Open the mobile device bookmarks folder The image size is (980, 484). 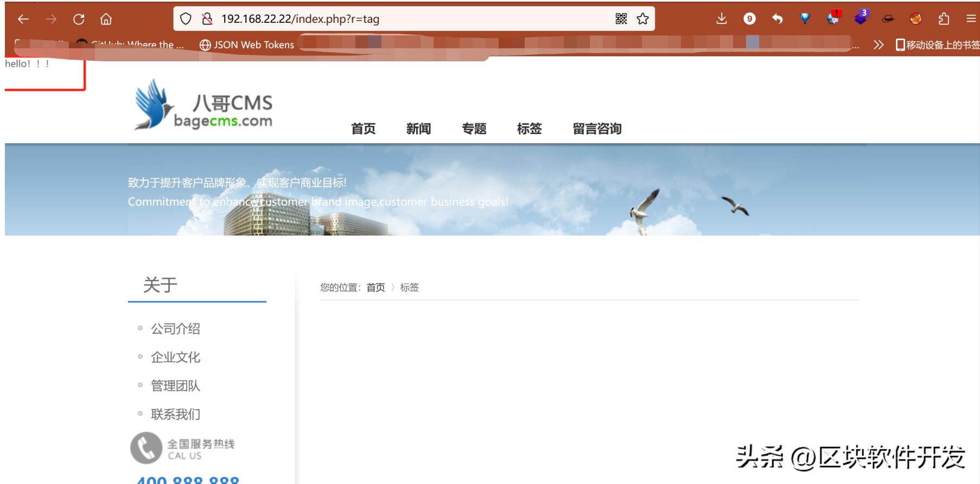pyautogui.click(x=937, y=45)
